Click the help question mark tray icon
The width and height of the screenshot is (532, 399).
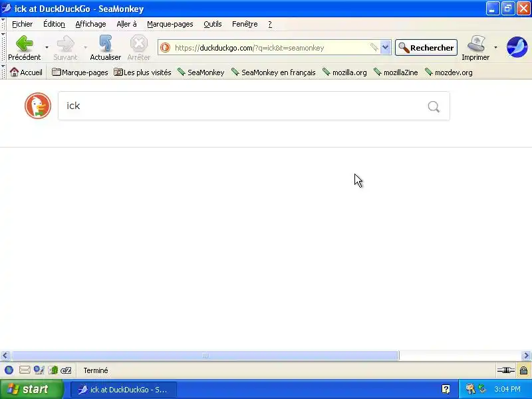click(446, 389)
